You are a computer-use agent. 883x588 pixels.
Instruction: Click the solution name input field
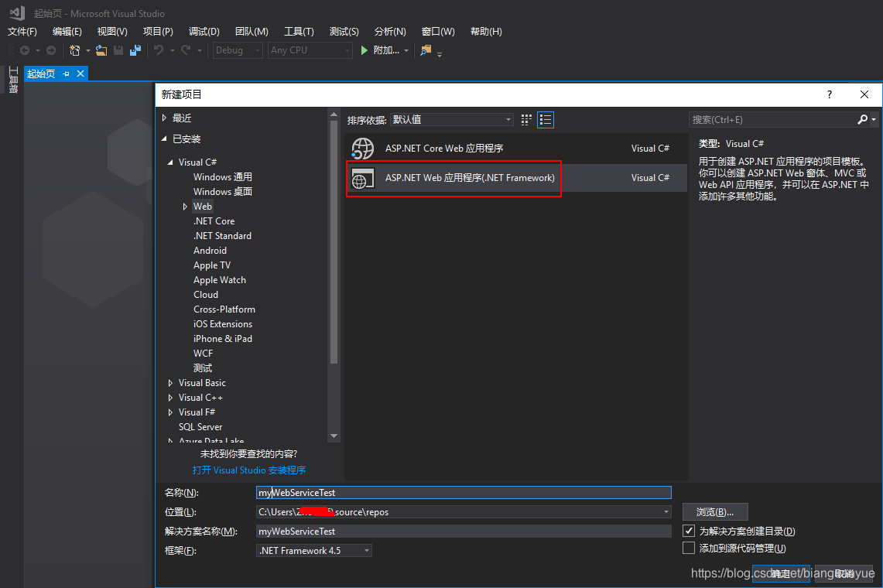pos(464,531)
